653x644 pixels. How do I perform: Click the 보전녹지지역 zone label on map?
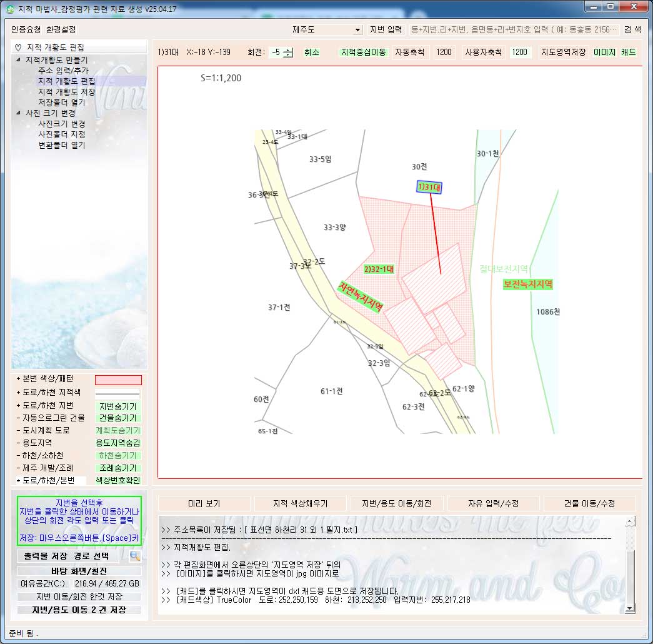528,284
